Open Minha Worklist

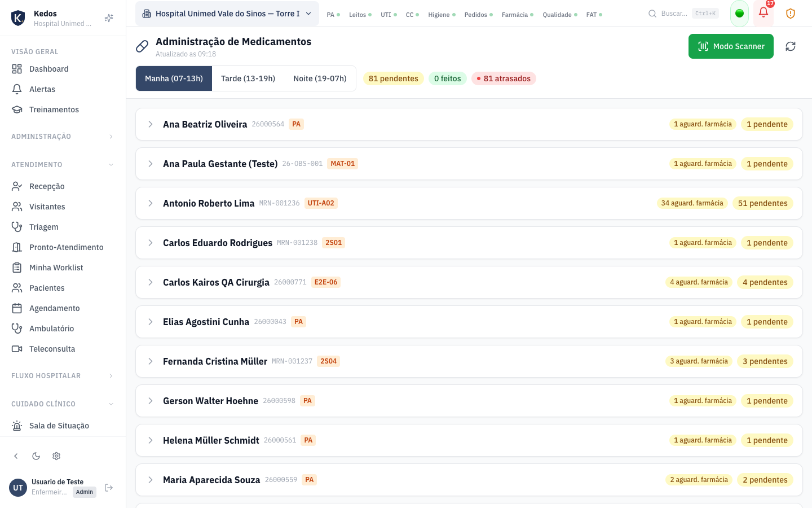tap(63, 268)
